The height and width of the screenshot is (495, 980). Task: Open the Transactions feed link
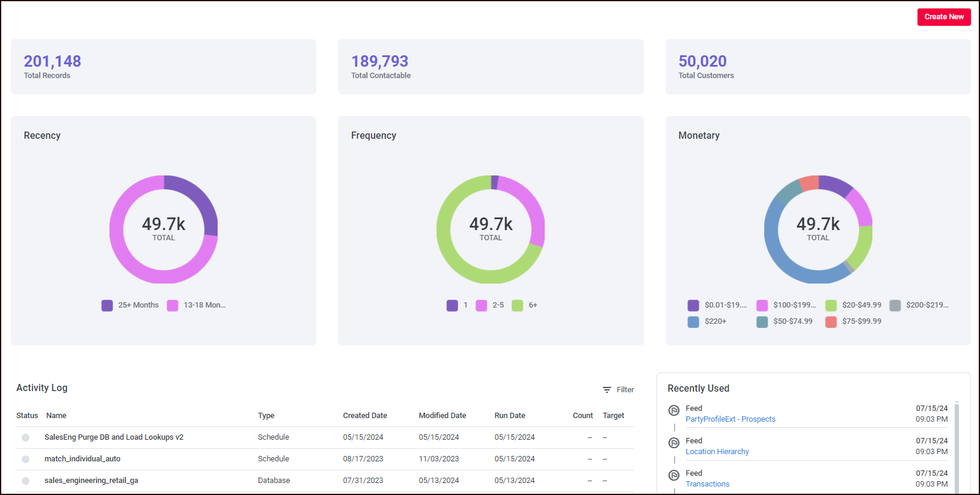pos(707,484)
